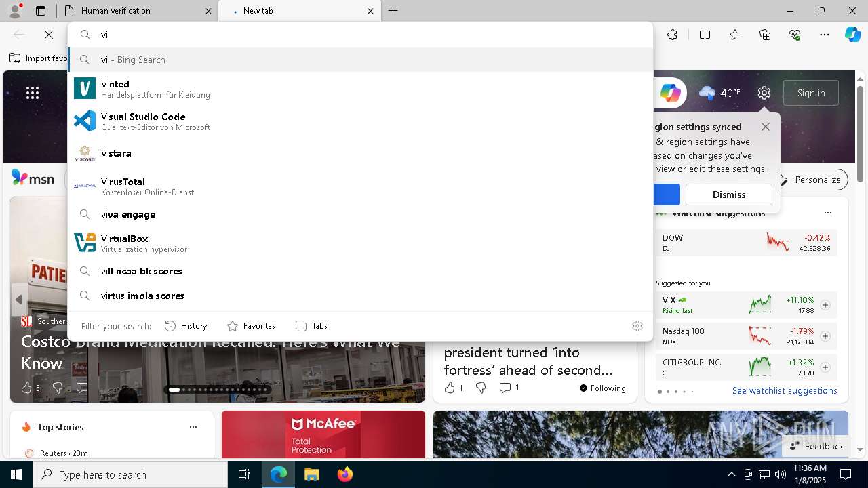Viewport: 868px width, 488px height.
Task: Click Dismiss in region settings popup
Action: [729, 195]
